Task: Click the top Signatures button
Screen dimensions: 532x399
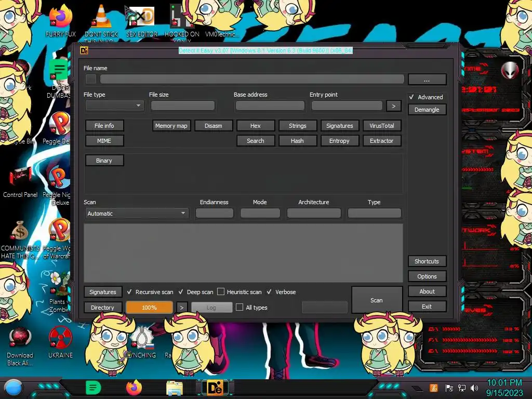Action: point(340,126)
